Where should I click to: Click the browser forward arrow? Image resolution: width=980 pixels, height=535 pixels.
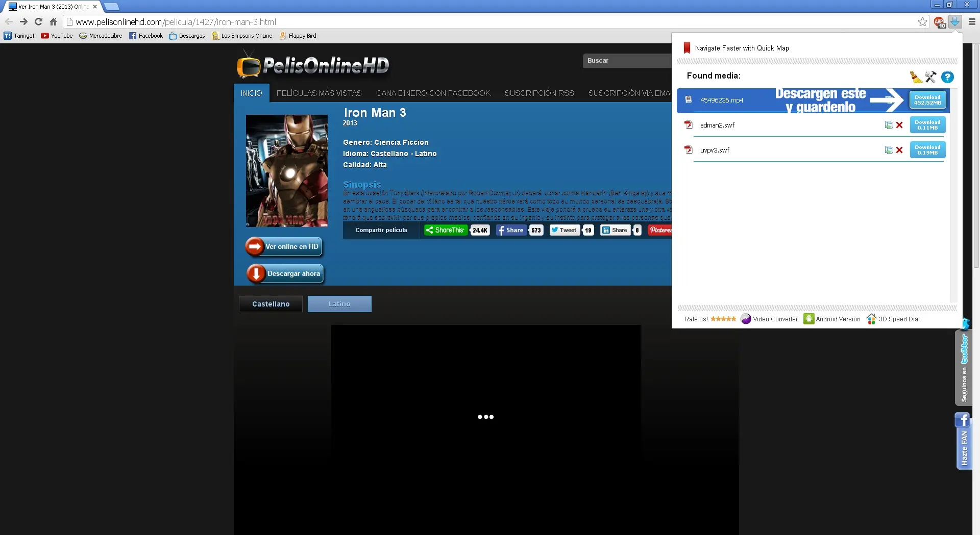point(23,22)
